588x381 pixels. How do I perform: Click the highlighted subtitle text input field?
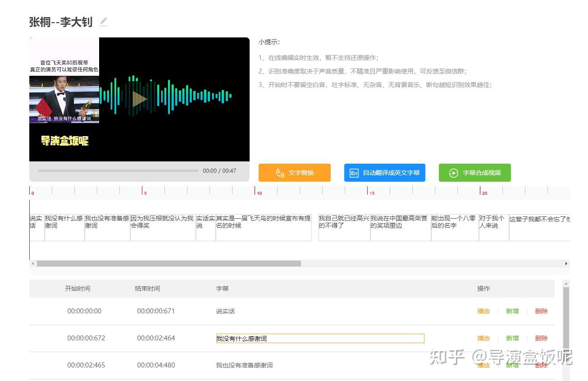pyautogui.click(x=320, y=338)
